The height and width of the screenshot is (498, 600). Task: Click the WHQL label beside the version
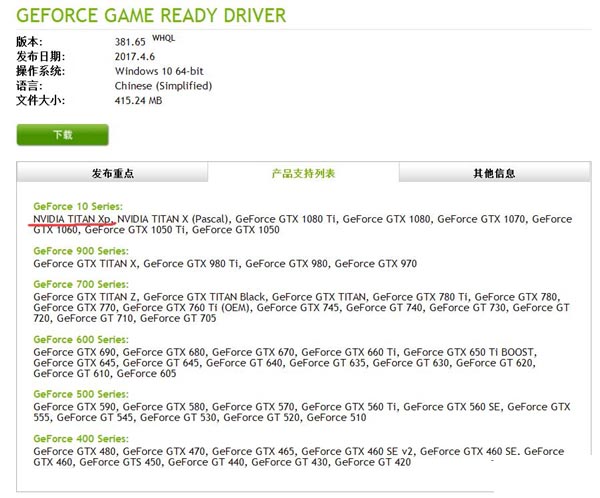tap(163, 38)
